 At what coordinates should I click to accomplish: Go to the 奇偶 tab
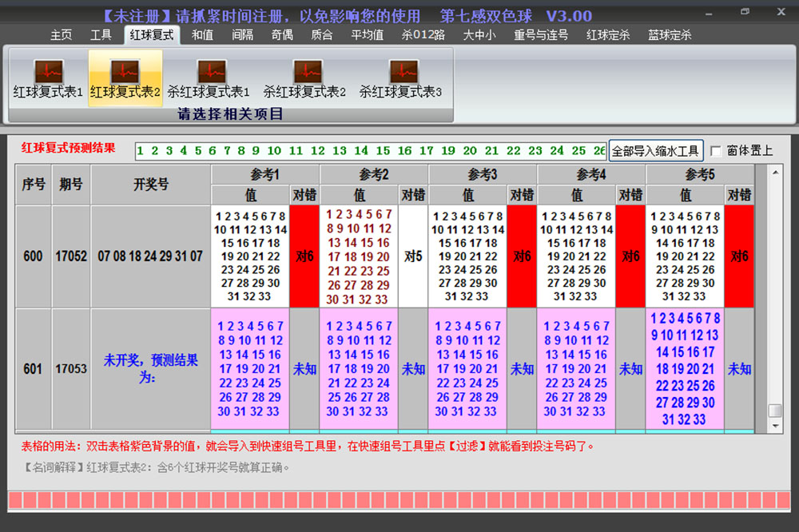coord(282,34)
